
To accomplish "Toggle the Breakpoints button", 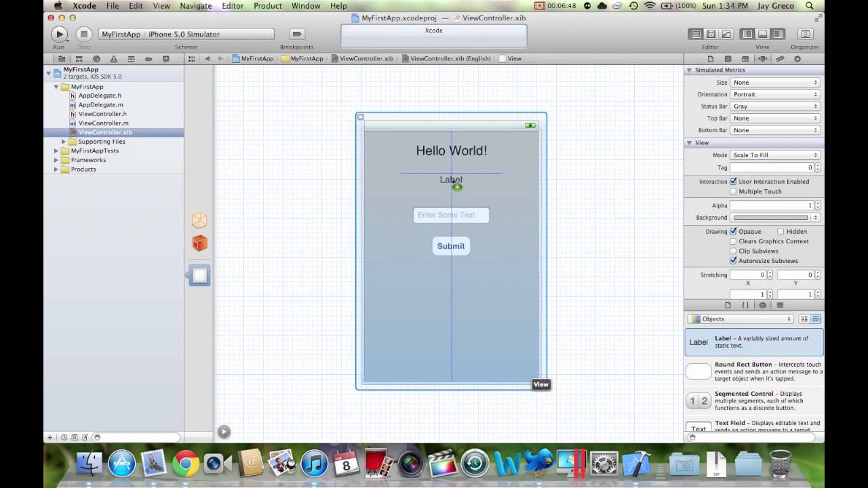I will pos(296,34).
